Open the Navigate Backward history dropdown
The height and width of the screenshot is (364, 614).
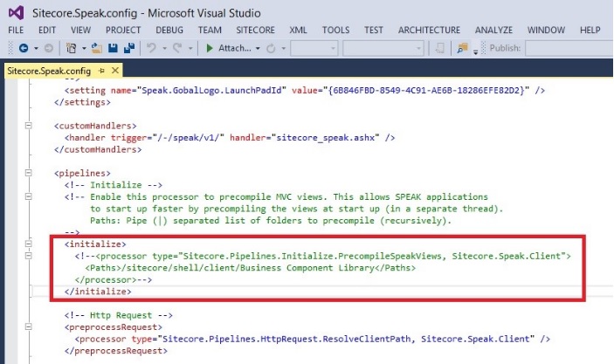[36, 49]
